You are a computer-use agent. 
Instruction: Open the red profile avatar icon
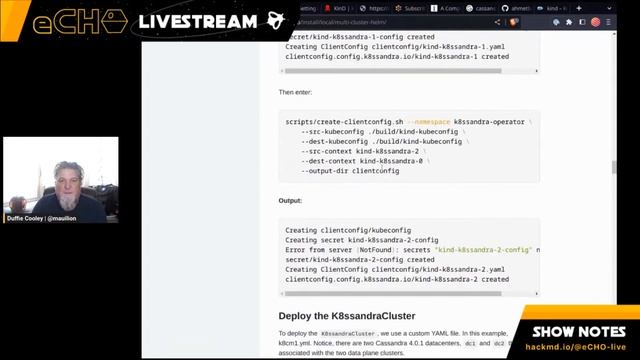(596, 22)
